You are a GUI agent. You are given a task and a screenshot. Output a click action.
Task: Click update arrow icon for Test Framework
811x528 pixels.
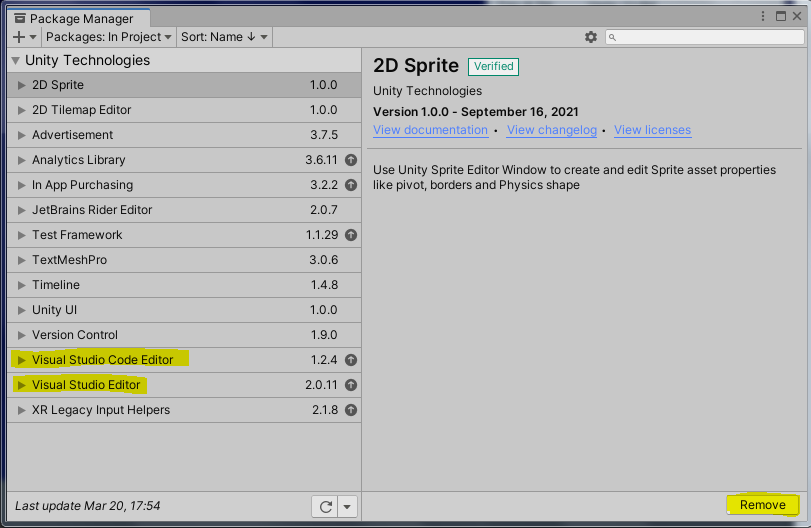point(351,235)
